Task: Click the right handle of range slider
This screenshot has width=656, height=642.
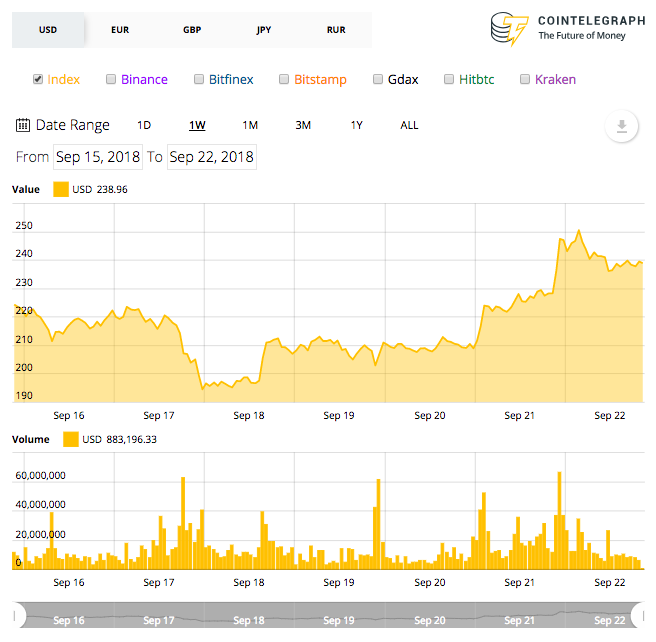Action: pyautogui.click(x=641, y=615)
